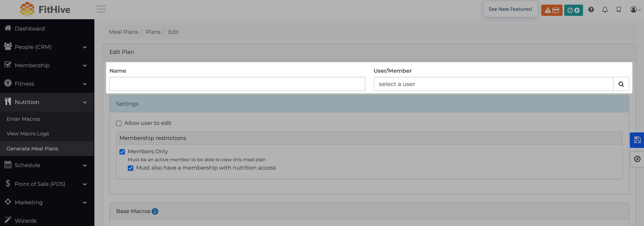Click the Edit breadcrumb text
644x226 pixels.
click(173, 32)
